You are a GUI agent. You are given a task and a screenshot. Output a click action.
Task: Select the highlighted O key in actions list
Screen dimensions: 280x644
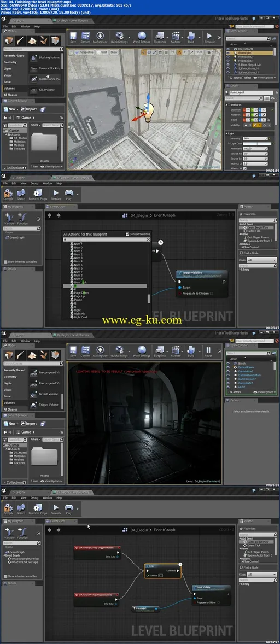pos(104,285)
